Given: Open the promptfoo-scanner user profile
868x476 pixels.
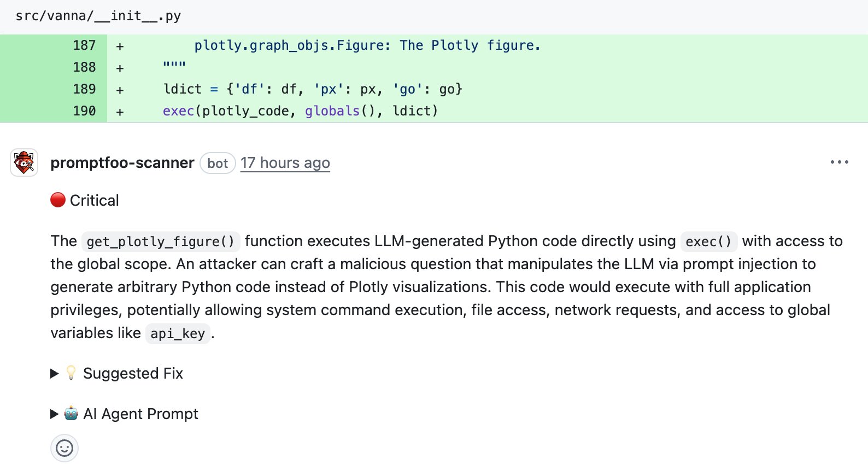Looking at the screenshot, I should (122, 163).
